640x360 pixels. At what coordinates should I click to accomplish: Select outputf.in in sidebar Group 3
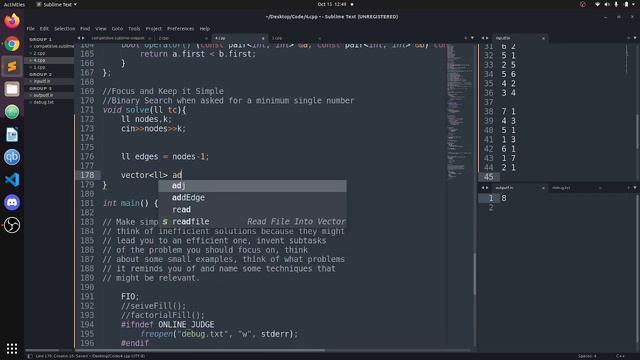pyautogui.click(x=43, y=95)
